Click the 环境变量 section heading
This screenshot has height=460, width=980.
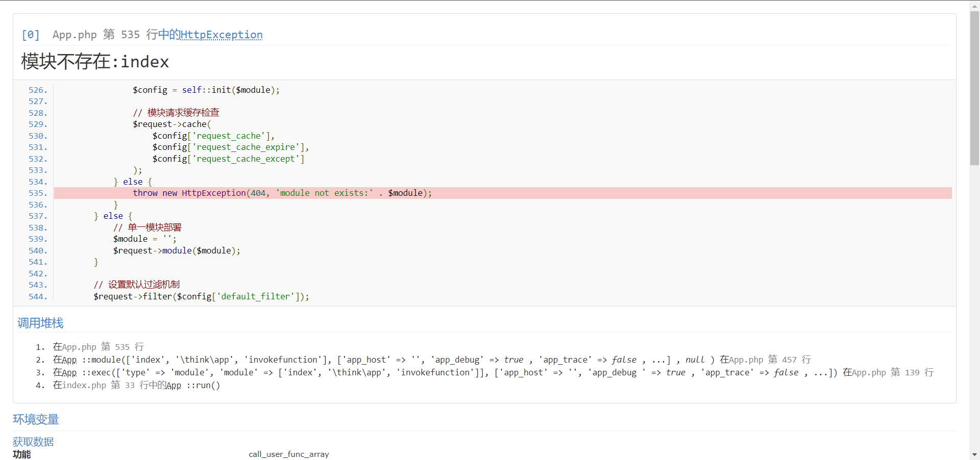coord(36,419)
